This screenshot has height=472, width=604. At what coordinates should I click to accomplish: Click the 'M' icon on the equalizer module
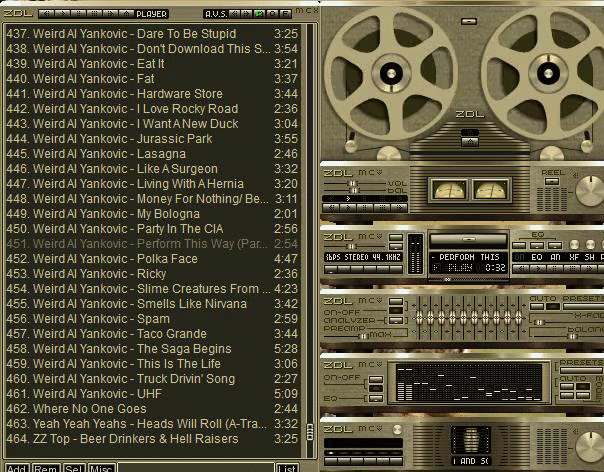[362, 301]
